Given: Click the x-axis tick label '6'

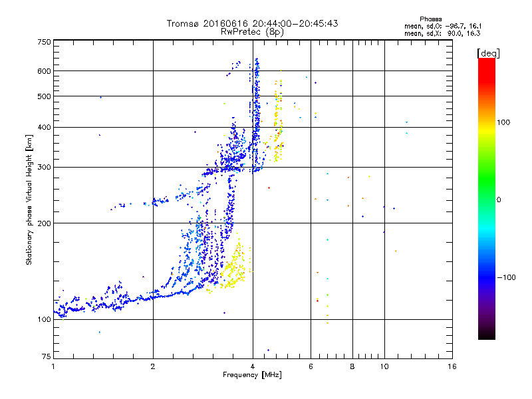Looking at the screenshot, I should [311, 366].
